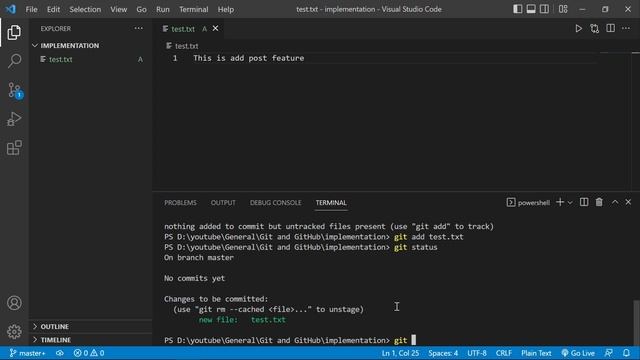Click the terminal git command prompt
Viewport: 640px width, 360px height.
tap(290, 340)
